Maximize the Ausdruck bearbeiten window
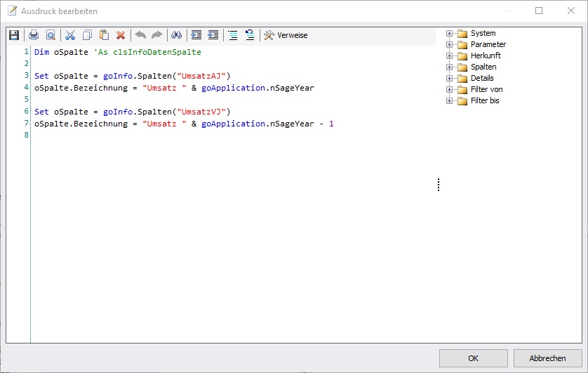588x373 pixels. [539, 11]
